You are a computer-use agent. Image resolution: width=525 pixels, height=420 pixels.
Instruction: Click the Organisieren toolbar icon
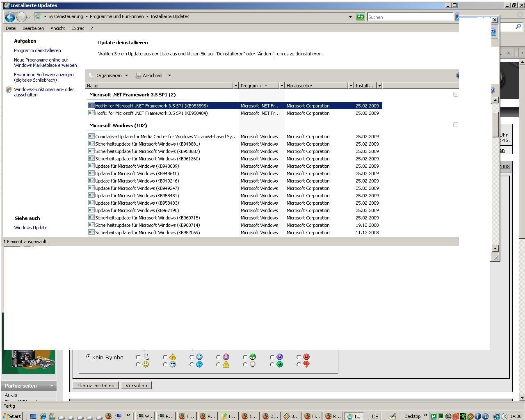tap(91, 75)
